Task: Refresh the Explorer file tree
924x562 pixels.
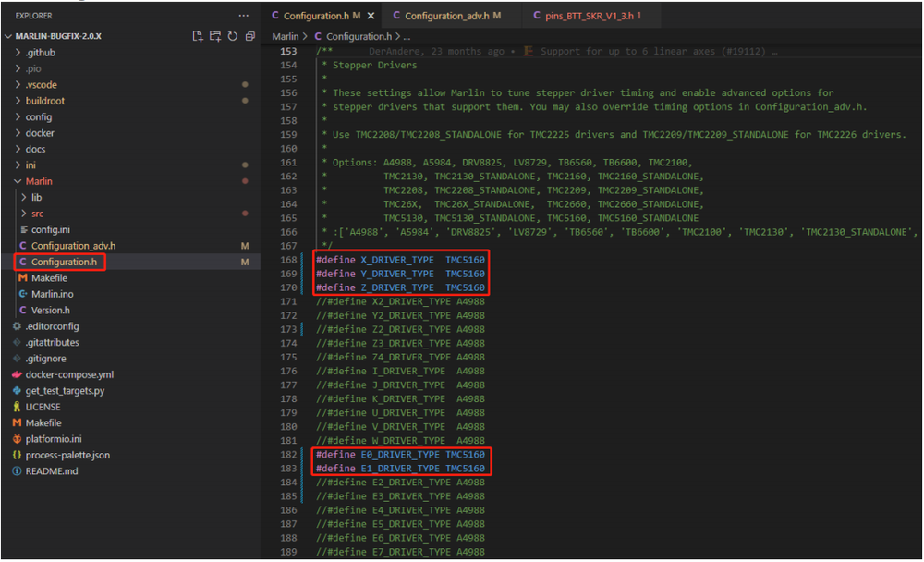Action: (233, 36)
